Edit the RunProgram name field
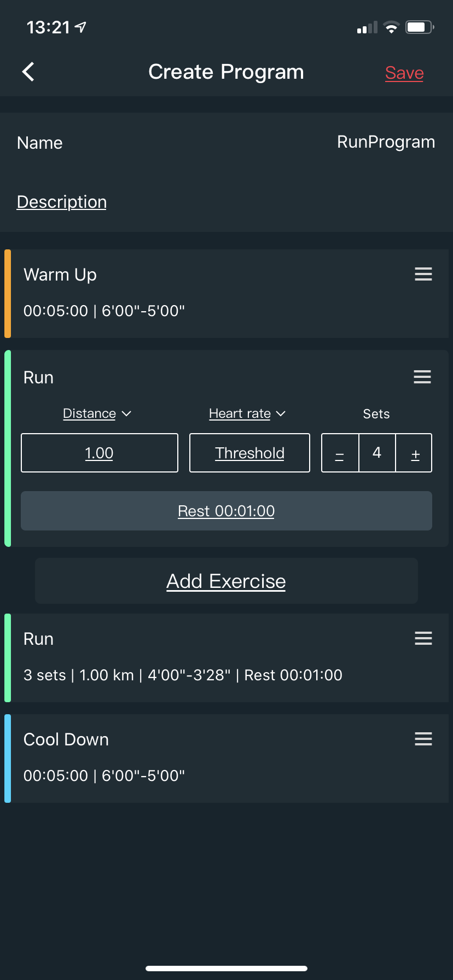 click(386, 142)
